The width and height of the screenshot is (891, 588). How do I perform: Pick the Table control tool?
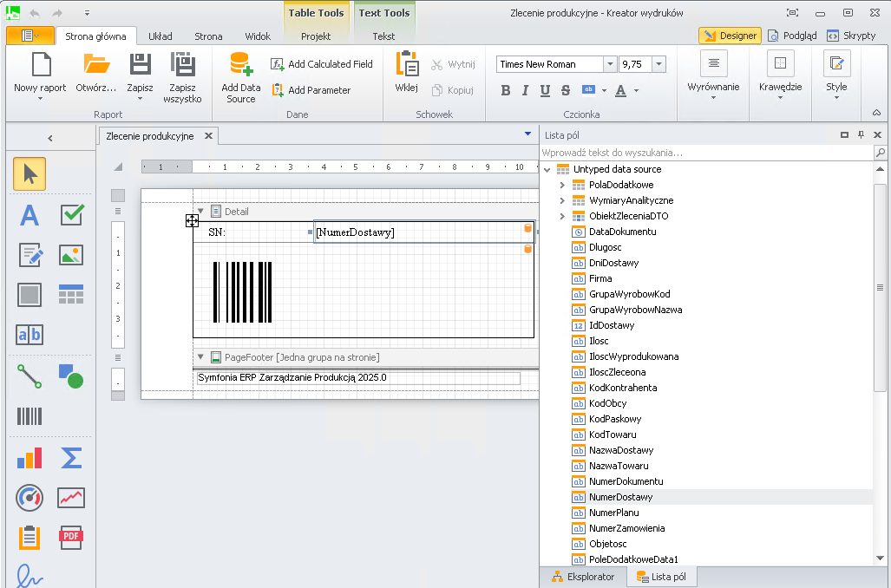[71, 294]
